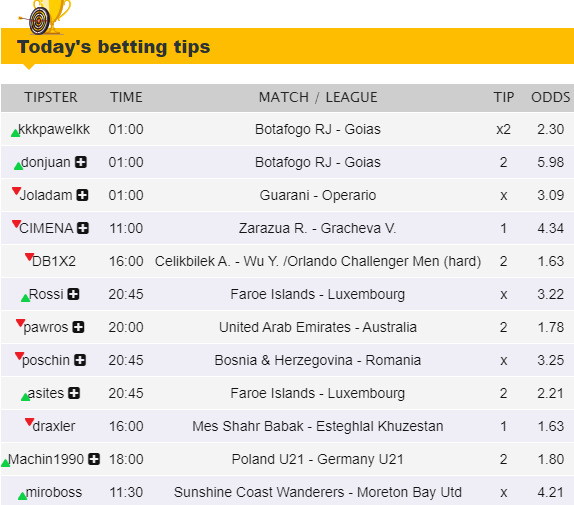Click the trophy target logo icon
574x505 pixels.
45,16
